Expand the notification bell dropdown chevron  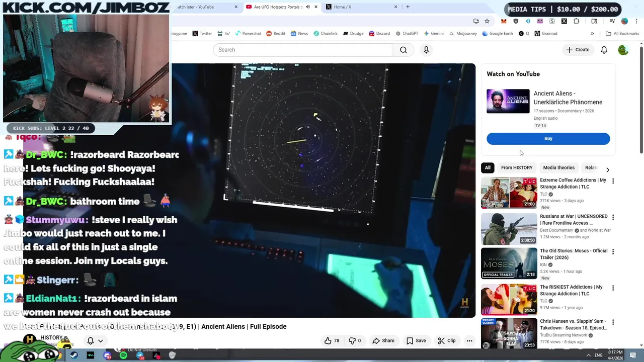pos(101,341)
